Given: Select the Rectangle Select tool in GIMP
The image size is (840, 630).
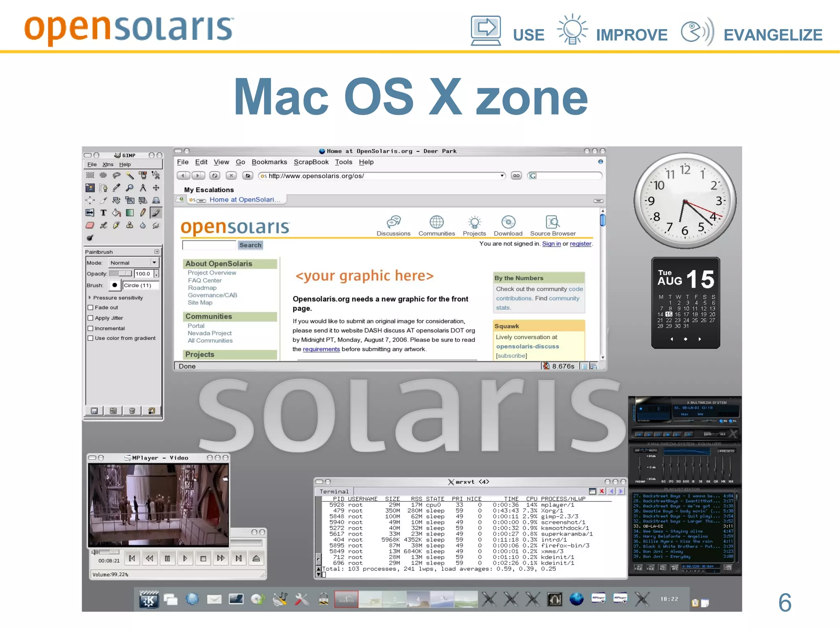Looking at the screenshot, I should 90,175.
